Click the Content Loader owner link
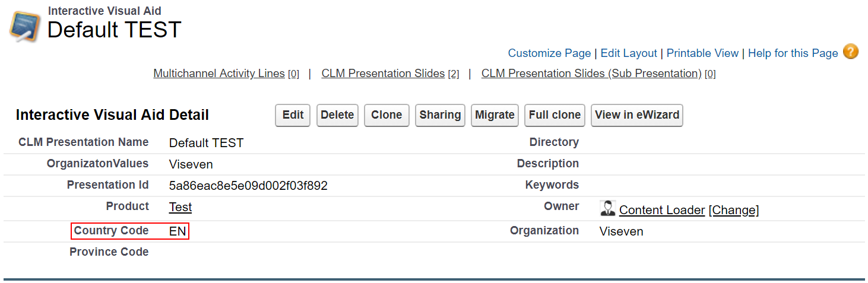The height and width of the screenshot is (283, 868). (x=662, y=210)
